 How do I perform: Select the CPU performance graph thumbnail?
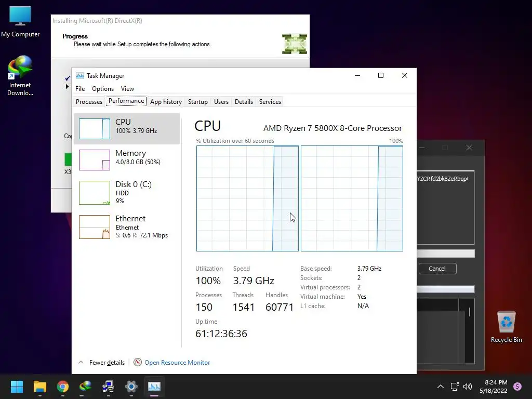pyautogui.click(x=95, y=129)
